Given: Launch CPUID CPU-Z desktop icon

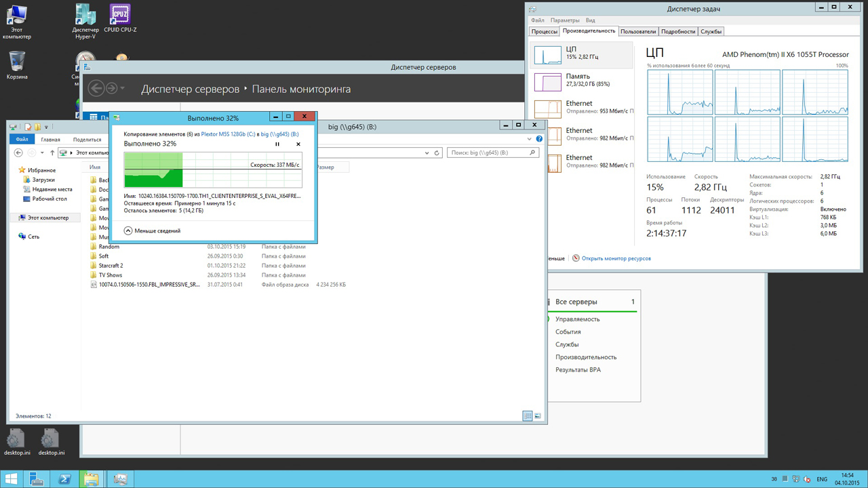Looking at the screenshot, I should click(120, 18).
